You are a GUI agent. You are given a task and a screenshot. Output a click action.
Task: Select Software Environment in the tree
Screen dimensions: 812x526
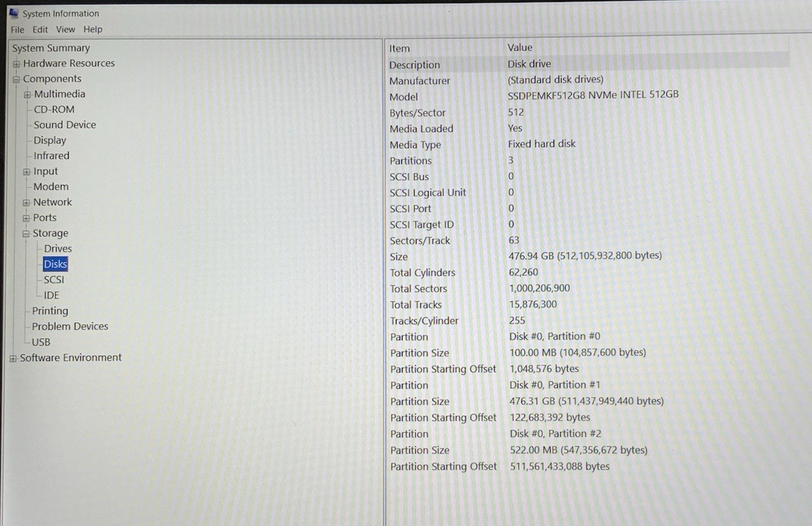[x=71, y=358]
